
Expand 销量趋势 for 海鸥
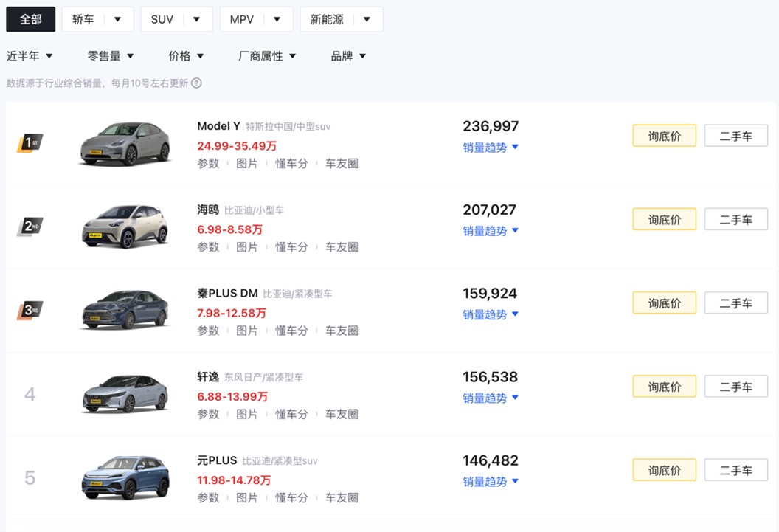point(491,230)
